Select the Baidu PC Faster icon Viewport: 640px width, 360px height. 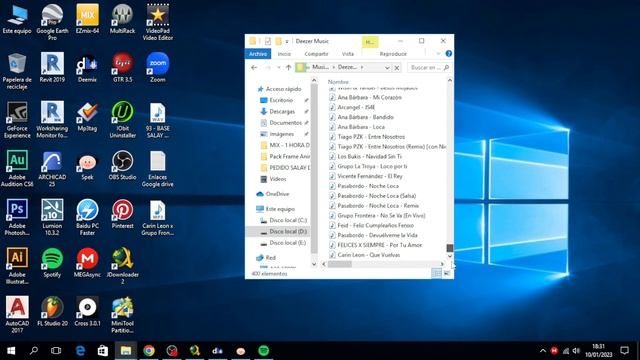(x=87, y=217)
